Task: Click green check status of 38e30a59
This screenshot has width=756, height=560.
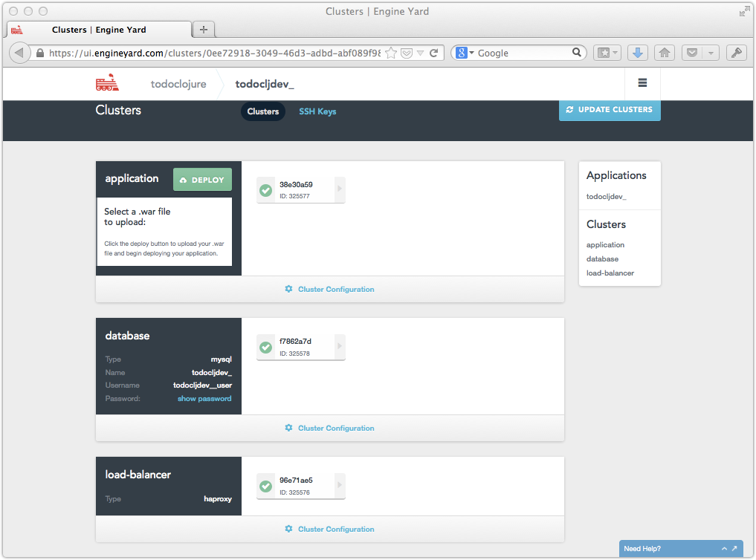Action: [265, 190]
